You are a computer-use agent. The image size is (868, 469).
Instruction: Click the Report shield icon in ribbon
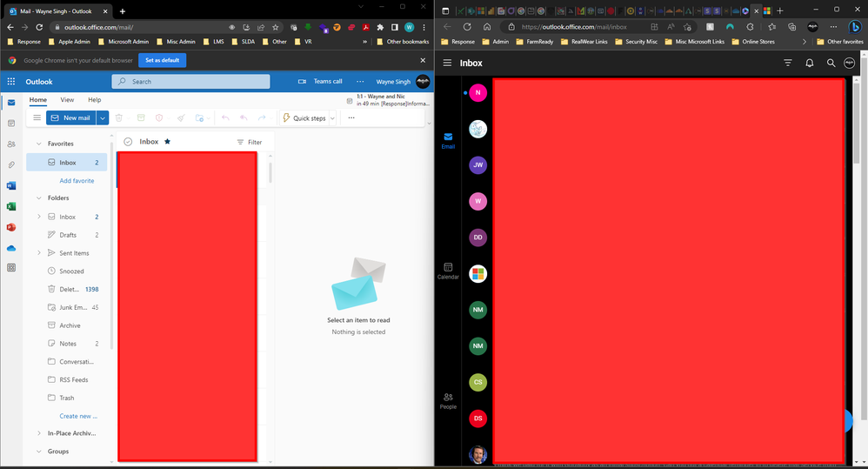[159, 118]
